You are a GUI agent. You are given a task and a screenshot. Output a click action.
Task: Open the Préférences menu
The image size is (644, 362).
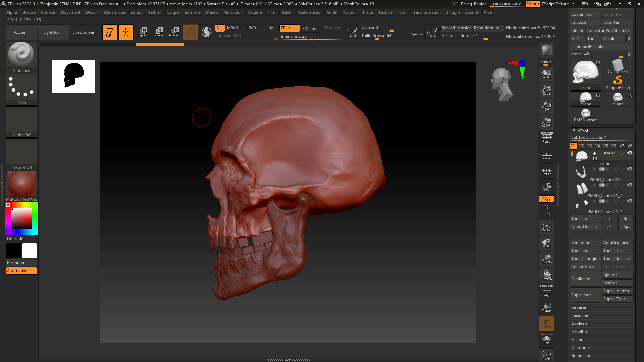point(309,12)
